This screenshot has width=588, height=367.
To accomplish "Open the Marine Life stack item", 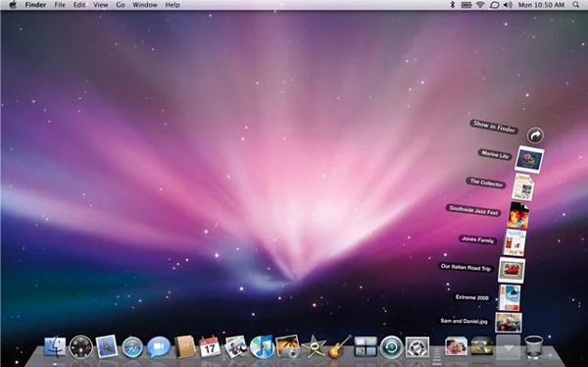I will coord(530,159).
